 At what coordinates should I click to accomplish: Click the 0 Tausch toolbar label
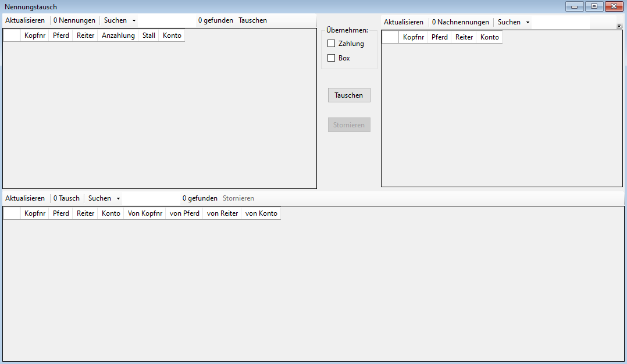coord(66,198)
